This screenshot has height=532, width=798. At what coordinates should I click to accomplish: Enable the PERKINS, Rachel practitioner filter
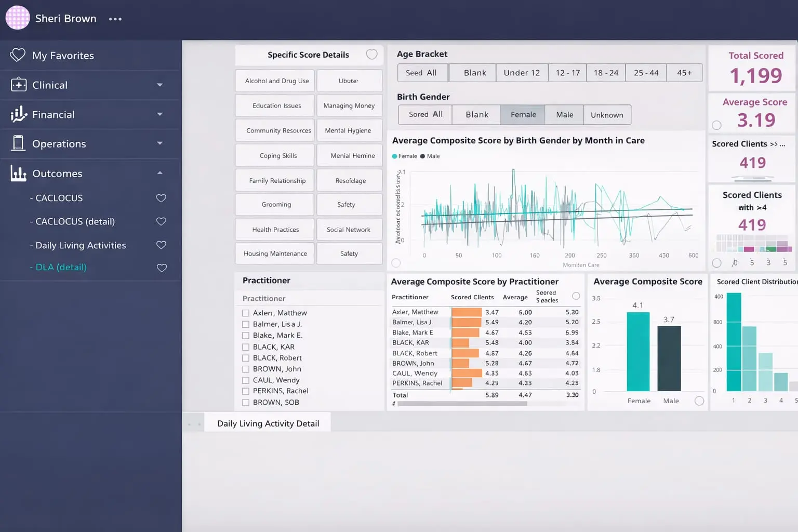(245, 391)
